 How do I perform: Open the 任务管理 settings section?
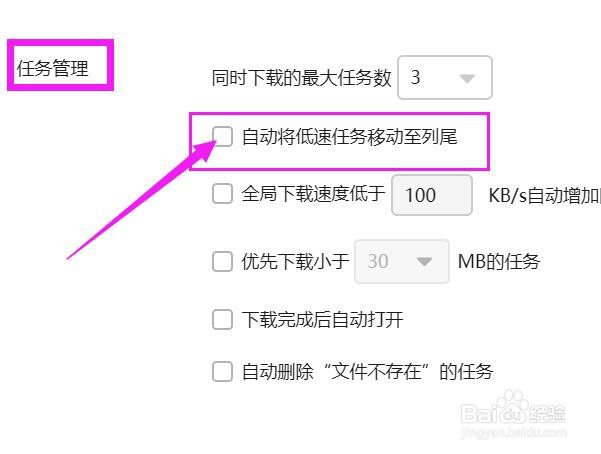click(53, 68)
